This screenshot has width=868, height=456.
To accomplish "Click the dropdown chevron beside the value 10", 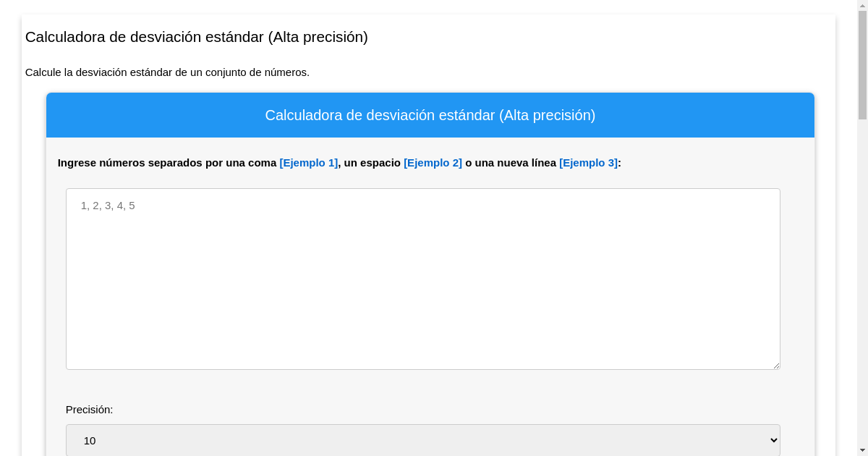I will coord(772,440).
